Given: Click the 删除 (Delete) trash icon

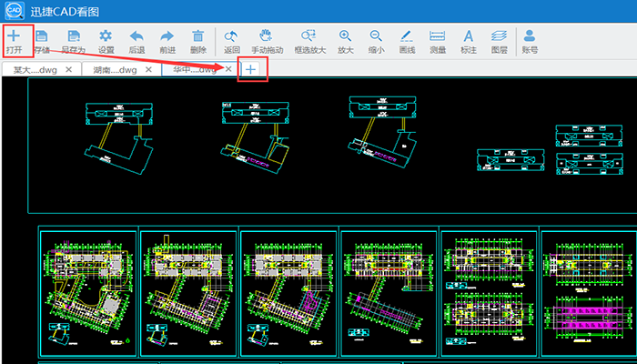Looking at the screenshot, I should [197, 35].
